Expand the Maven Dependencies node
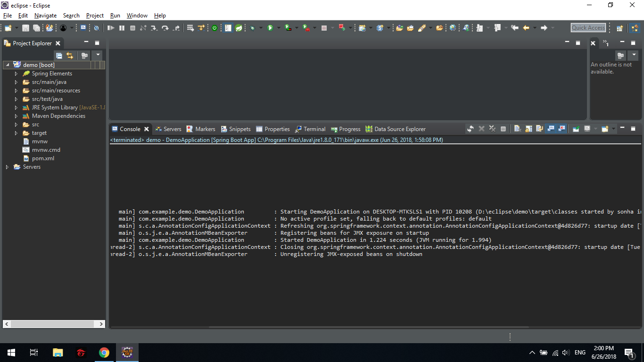The width and height of the screenshot is (644, 362). tap(16, 116)
